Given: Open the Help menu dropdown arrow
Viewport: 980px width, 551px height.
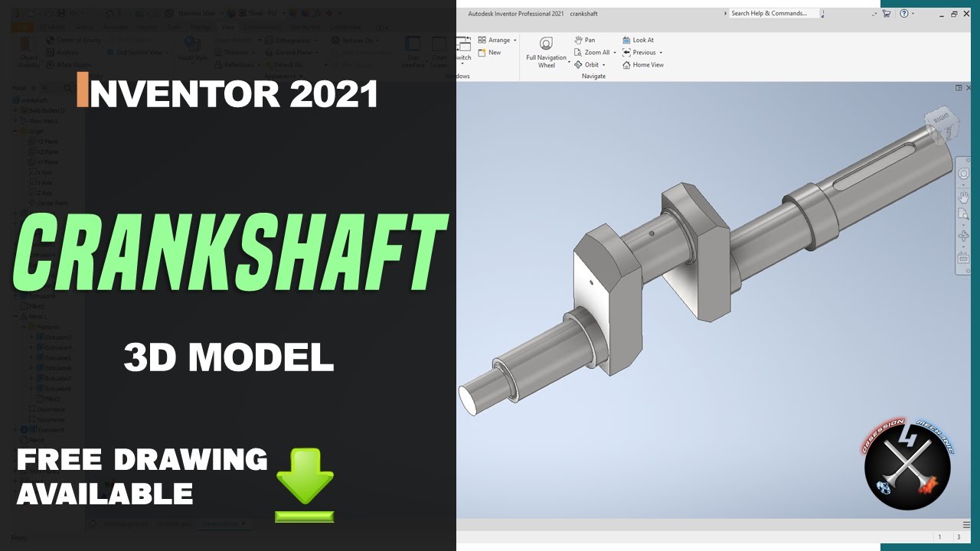Looking at the screenshot, I should [913, 14].
